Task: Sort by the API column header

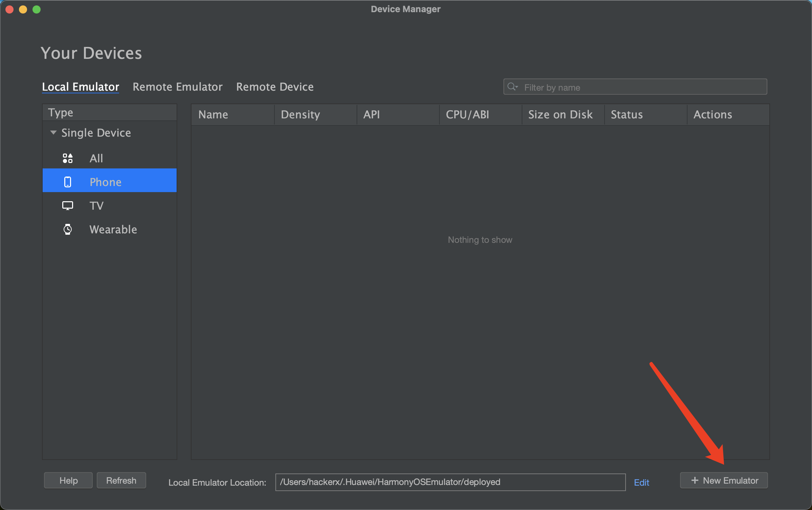Action: tap(371, 115)
